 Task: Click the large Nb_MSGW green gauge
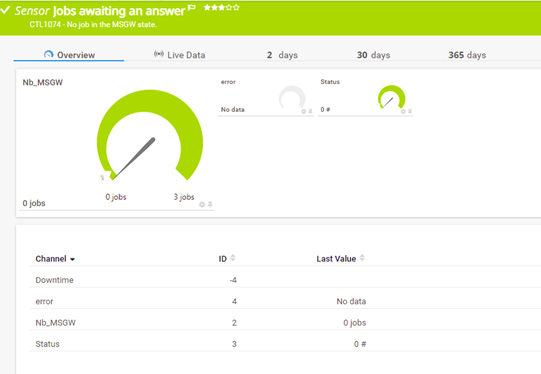coord(150,135)
